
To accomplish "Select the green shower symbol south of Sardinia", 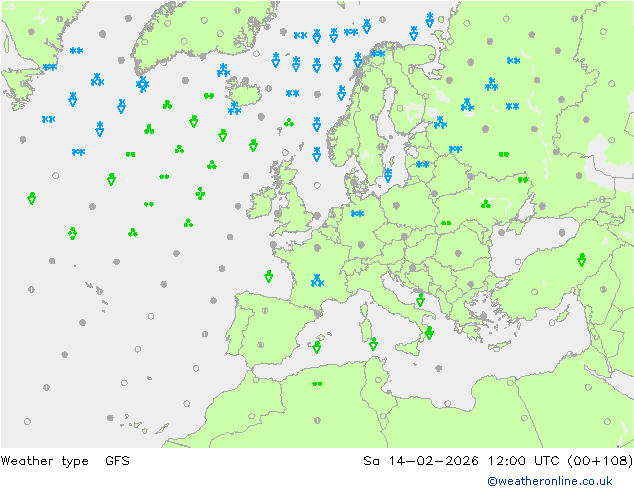I will tap(374, 344).
